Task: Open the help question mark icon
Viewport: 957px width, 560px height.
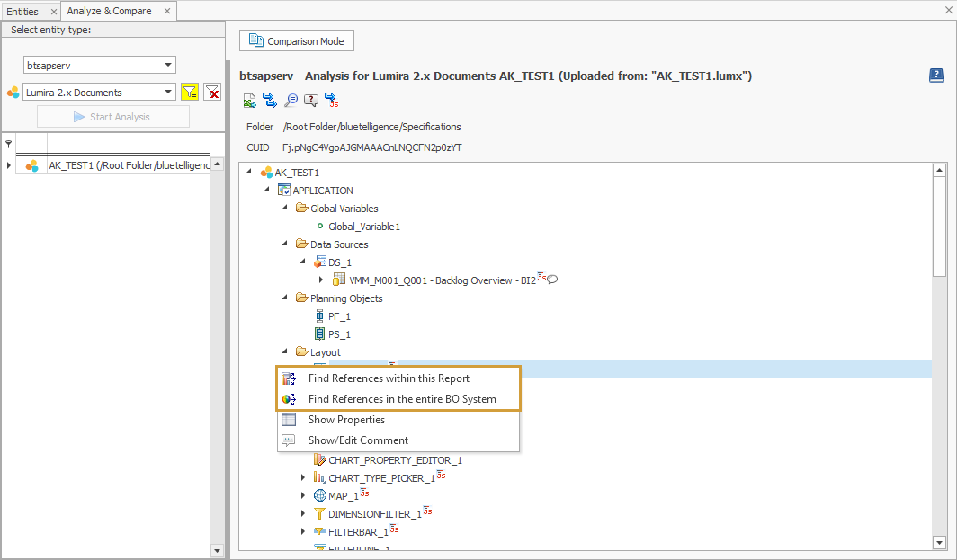Action: 935,76
